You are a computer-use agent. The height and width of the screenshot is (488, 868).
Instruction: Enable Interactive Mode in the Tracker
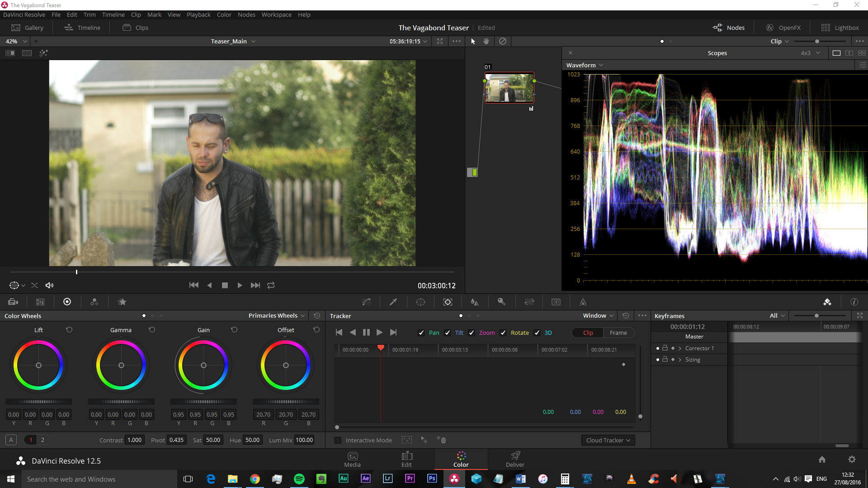(338, 440)
